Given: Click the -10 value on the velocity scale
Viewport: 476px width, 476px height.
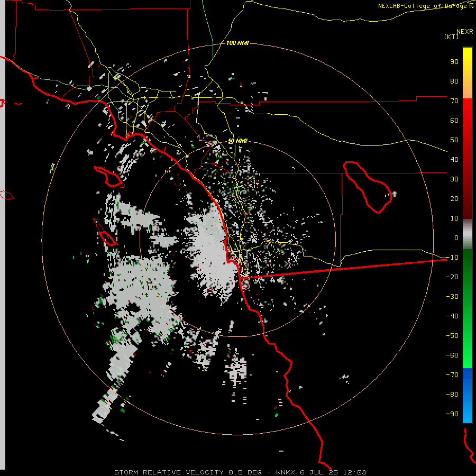Looking at the screenshot, I should (452, 258).
